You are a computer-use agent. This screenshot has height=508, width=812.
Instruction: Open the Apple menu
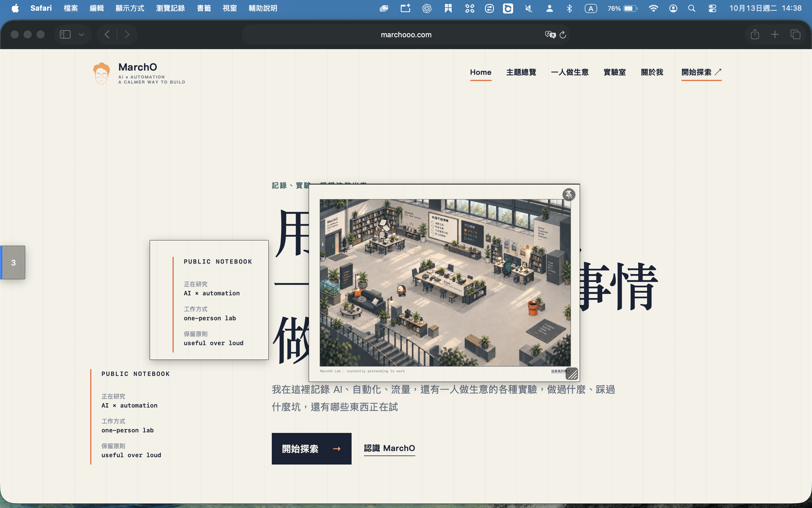tap(15, 8)
